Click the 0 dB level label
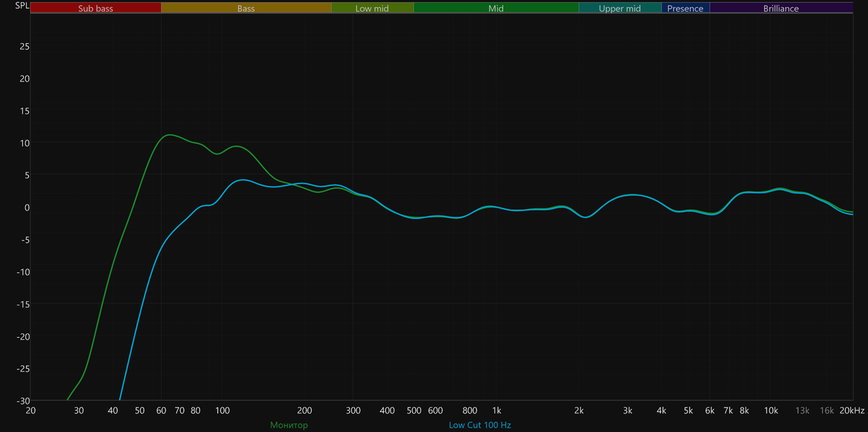This screenshot has height=432, width=868. coord(27,207)
